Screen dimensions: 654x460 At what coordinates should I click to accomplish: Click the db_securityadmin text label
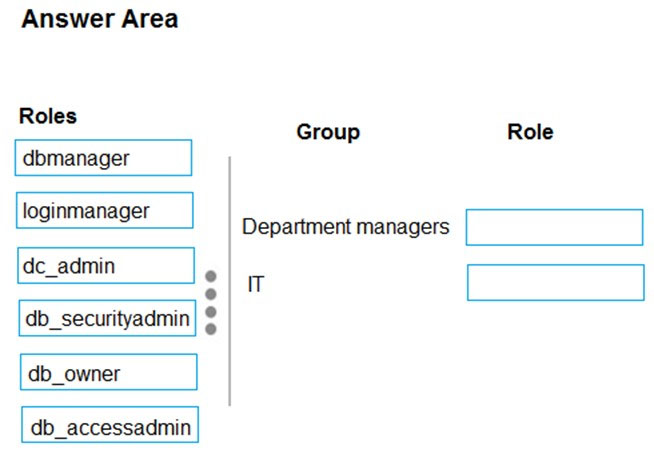[x=108, y=319]
